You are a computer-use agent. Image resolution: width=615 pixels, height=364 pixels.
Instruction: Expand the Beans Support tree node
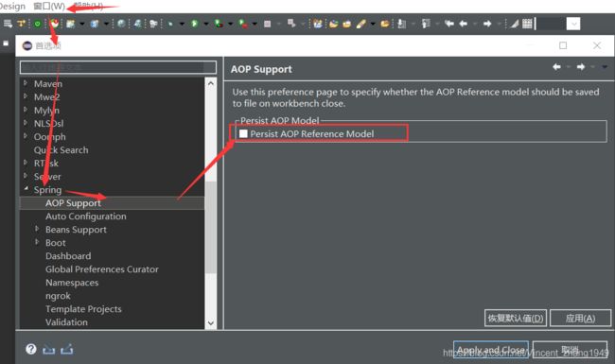37,229
